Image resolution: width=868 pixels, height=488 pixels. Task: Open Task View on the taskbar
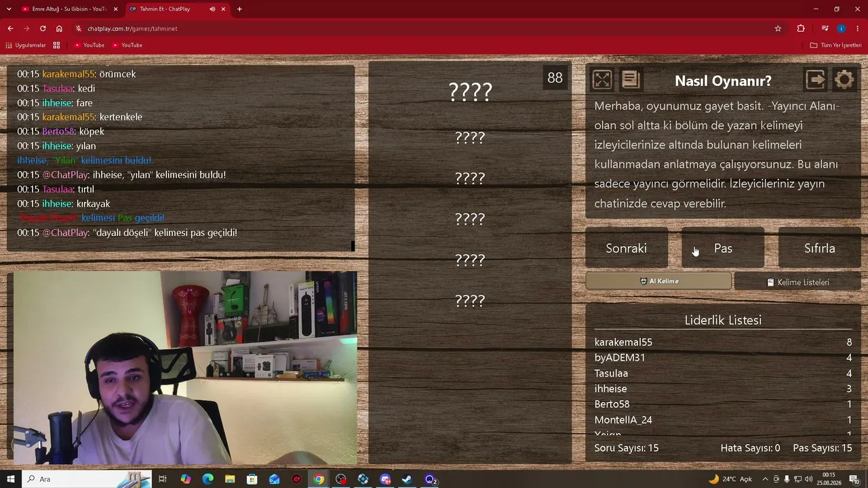163,479
